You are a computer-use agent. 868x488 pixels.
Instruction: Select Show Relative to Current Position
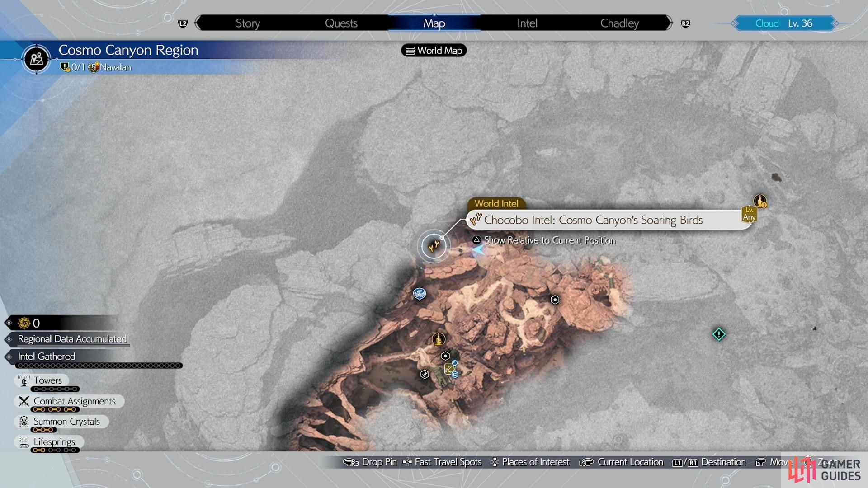coord(549,239)
